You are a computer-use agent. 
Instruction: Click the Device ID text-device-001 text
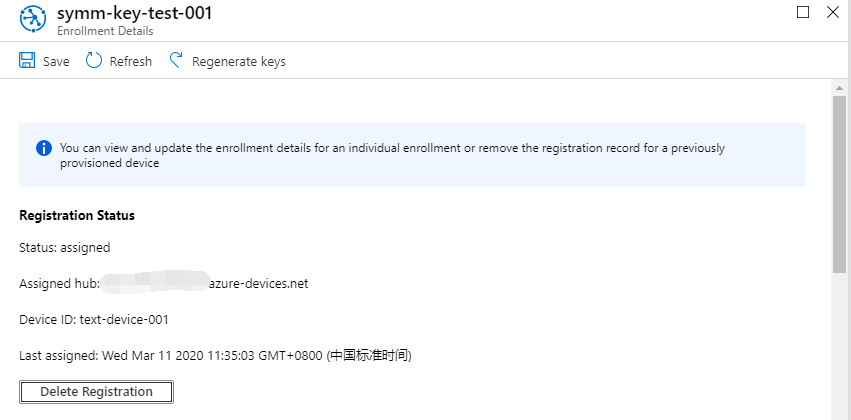point(94,320)
